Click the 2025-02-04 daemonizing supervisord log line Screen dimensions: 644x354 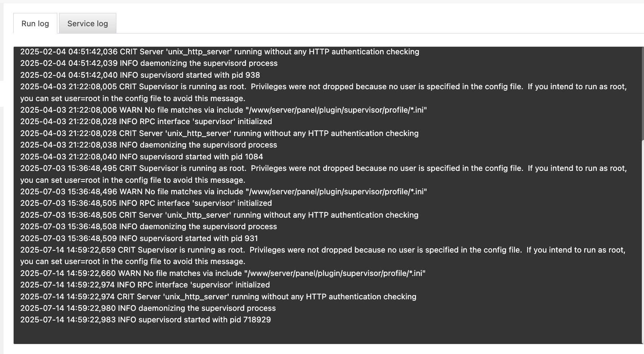149,63
